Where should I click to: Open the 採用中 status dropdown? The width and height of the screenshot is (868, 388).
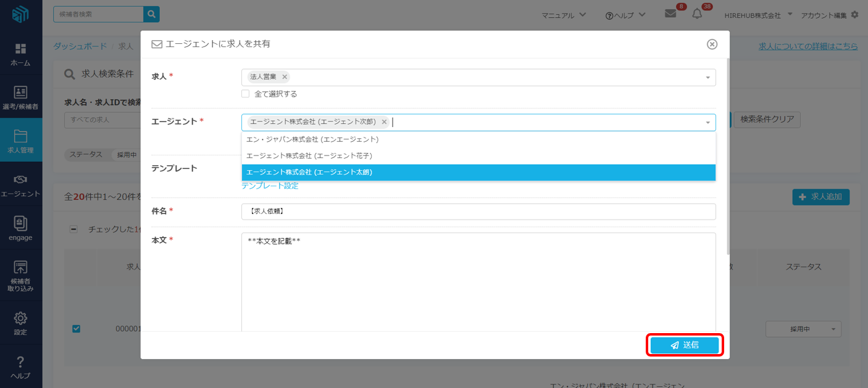[x=803, y=329]
